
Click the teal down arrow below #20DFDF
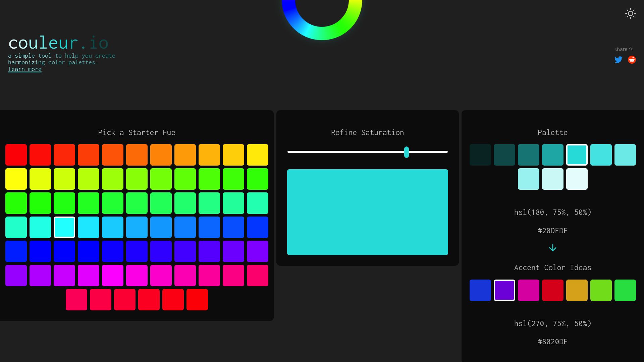tap(553, 248)
